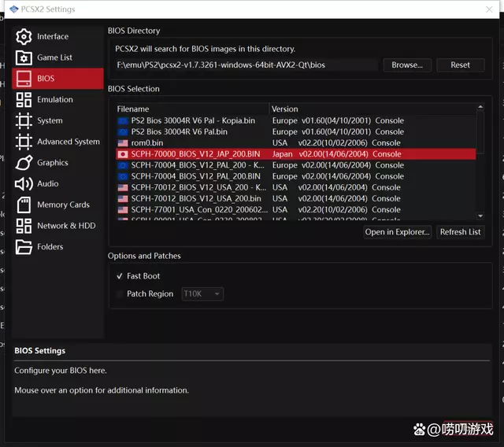Click the PCSX2 logo in title bar
This screenshot has height=447, width=504.
[x=14, y=9]
